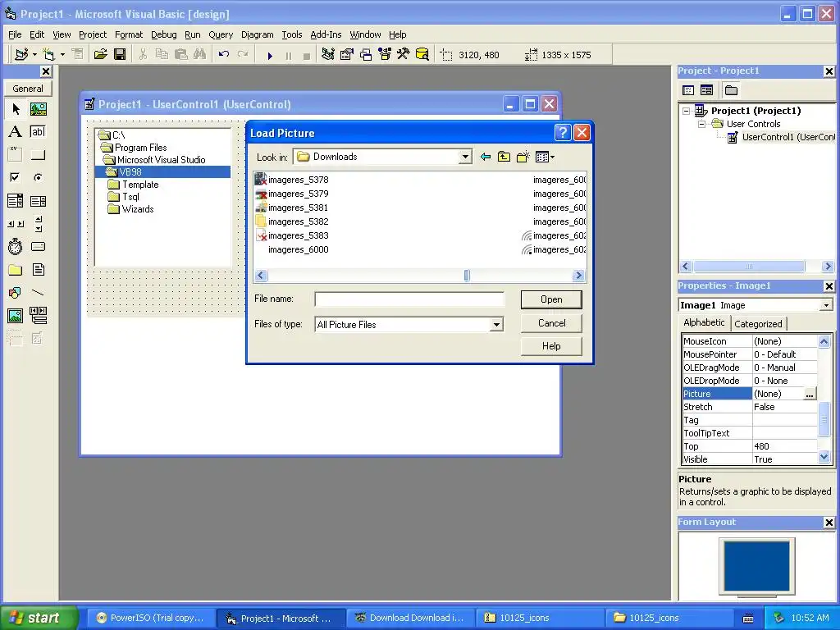Open the Debug menu

click(164, 34)
